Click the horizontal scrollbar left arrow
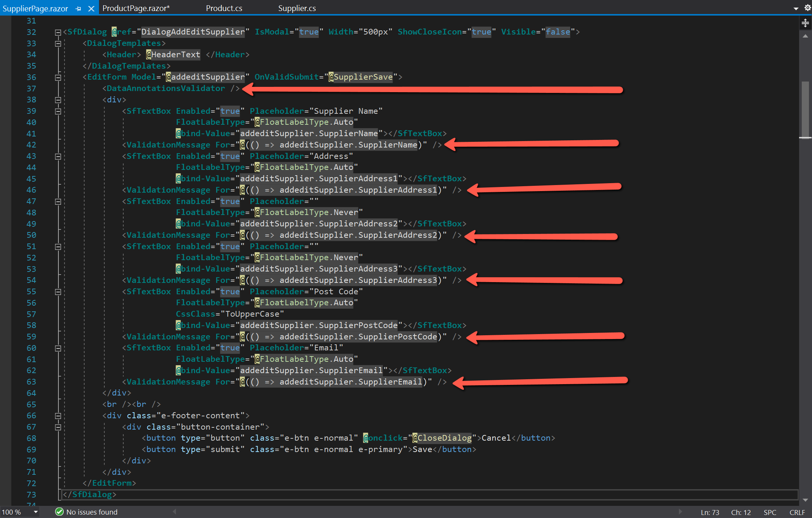Screen dimensions: 812x518 [174, 512]
